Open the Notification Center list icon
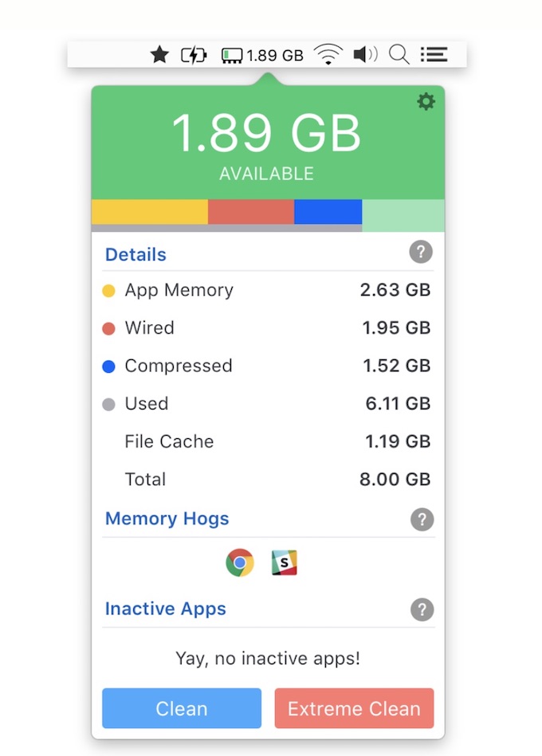This screenshot has width=542, height=756. click(434, 55)
